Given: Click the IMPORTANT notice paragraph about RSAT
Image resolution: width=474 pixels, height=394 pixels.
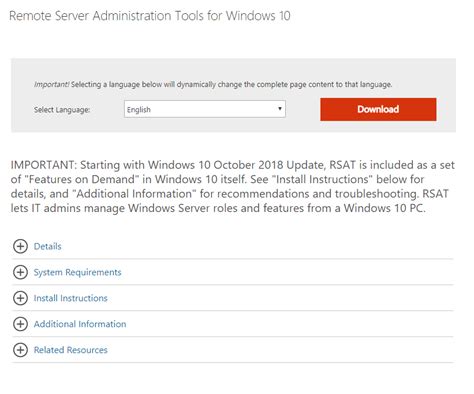Looking at the screenshot, I should click(233, 186).
